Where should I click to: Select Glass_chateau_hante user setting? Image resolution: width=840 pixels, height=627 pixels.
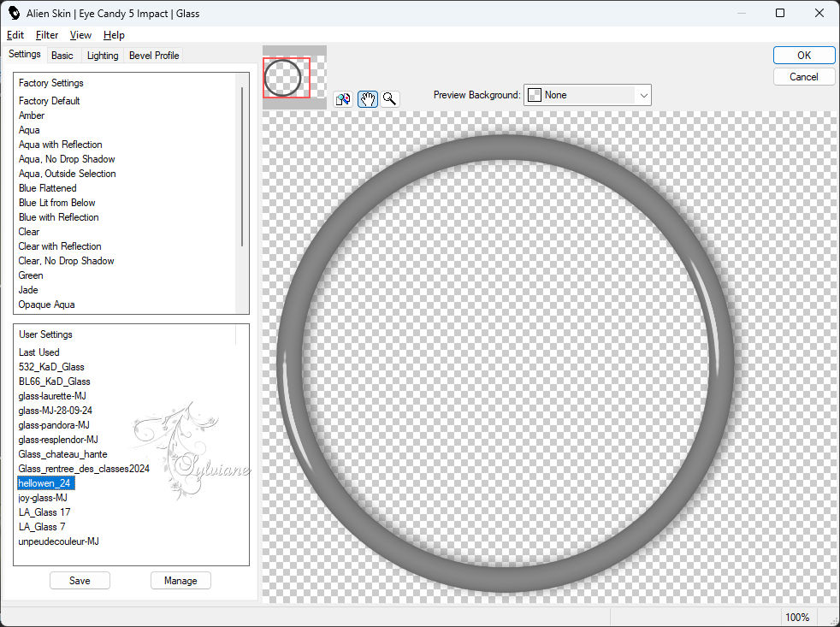(62, 454)
